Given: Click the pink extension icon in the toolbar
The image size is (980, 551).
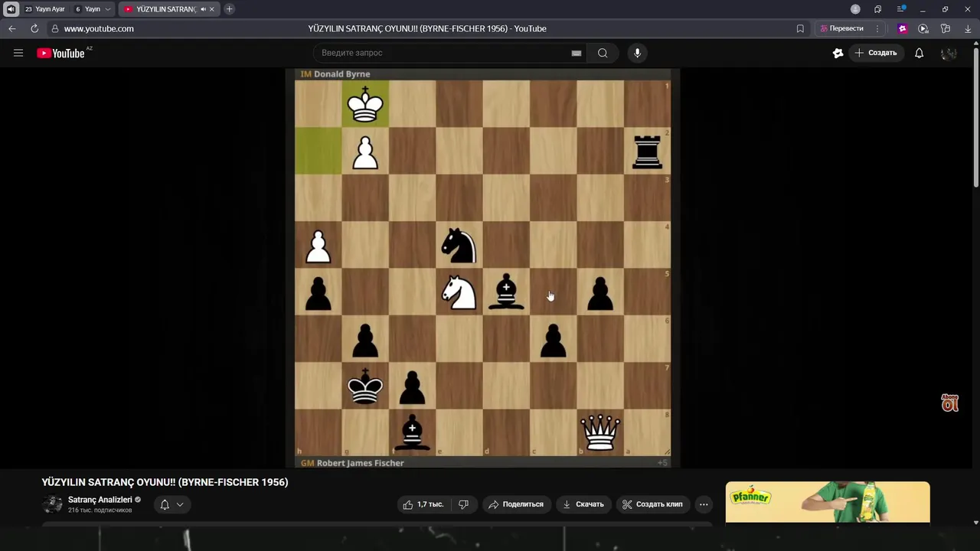Looking at the screenshot, I should [x=903, y=28].
